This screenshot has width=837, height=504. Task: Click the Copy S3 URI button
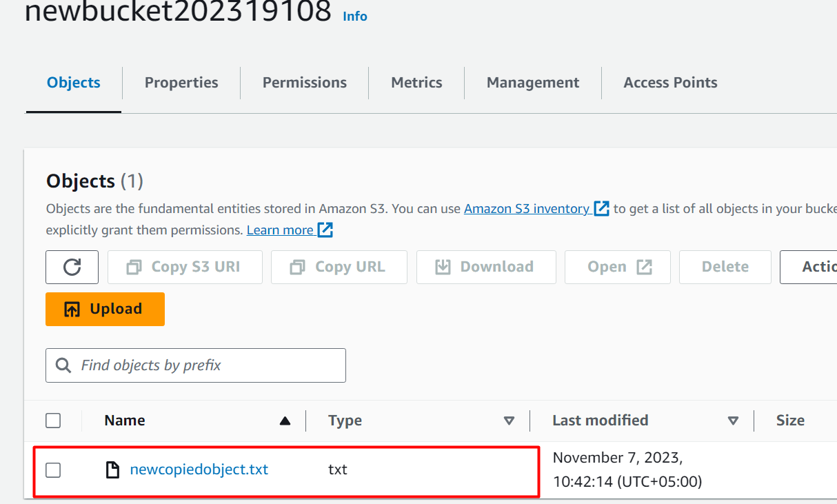click(x=185, y=267)
